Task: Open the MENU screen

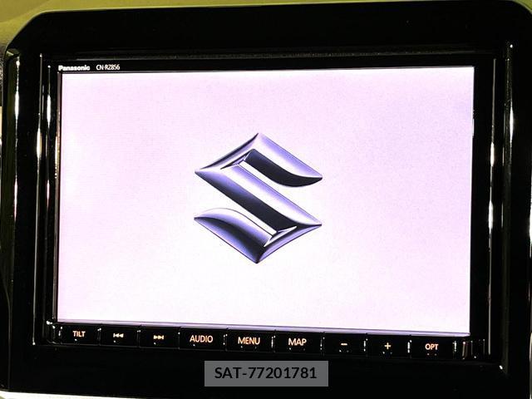Action: click(249, 341)
